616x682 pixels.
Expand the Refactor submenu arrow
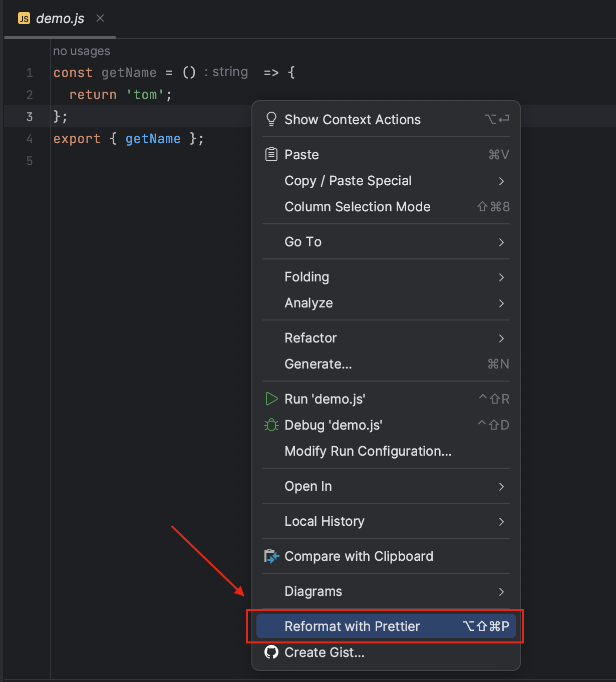[x=501, y=338]
